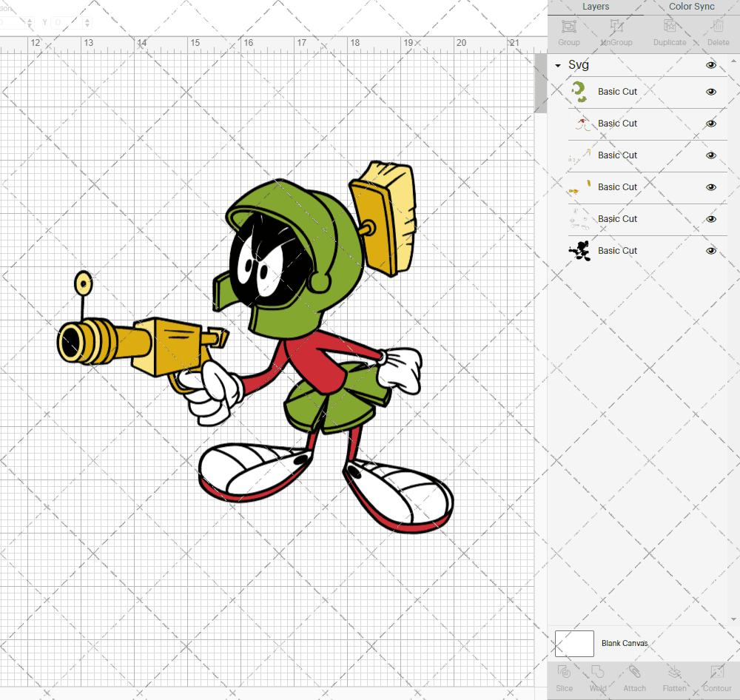Image resolution: width=740 pixels, height=700 pixels.
Task: Hide the black Basic Cut layer
Action: [x=711, y=251]
